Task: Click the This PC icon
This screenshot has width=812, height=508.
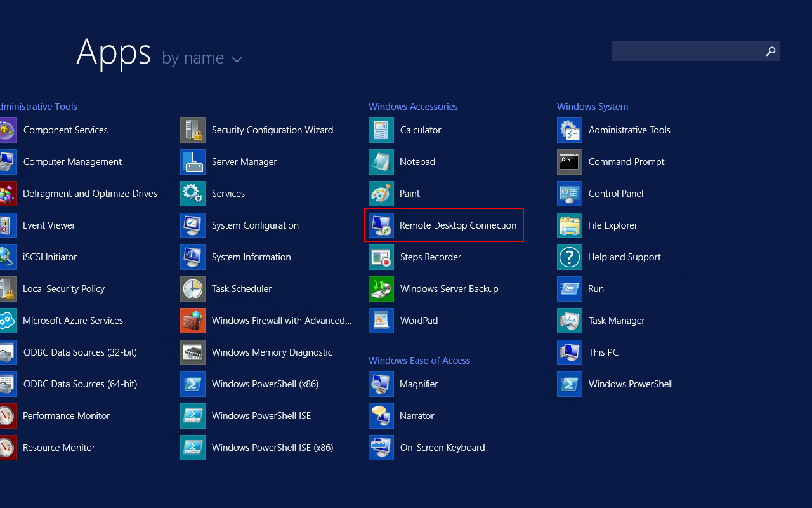Action: point(570,352)
